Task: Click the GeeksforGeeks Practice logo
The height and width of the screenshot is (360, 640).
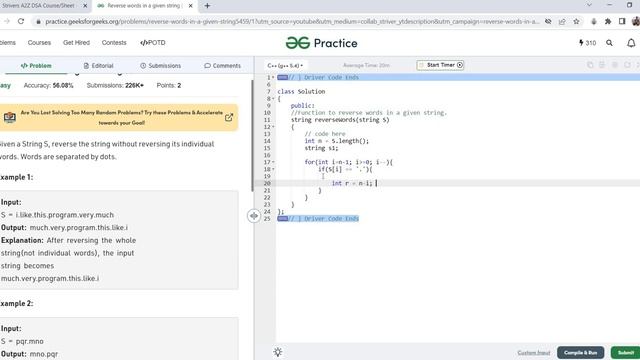Action: [321, 43]
